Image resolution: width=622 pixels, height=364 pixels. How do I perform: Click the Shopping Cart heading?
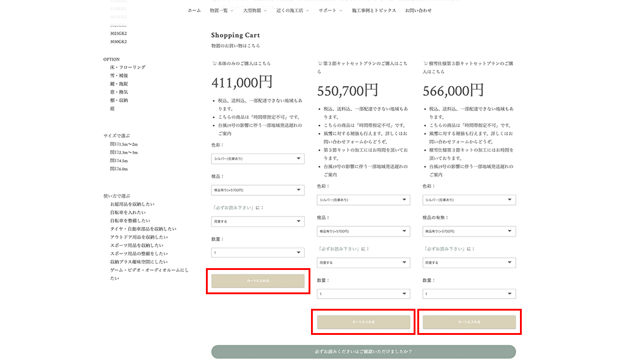pyautogui.click(x=235, y=35)
